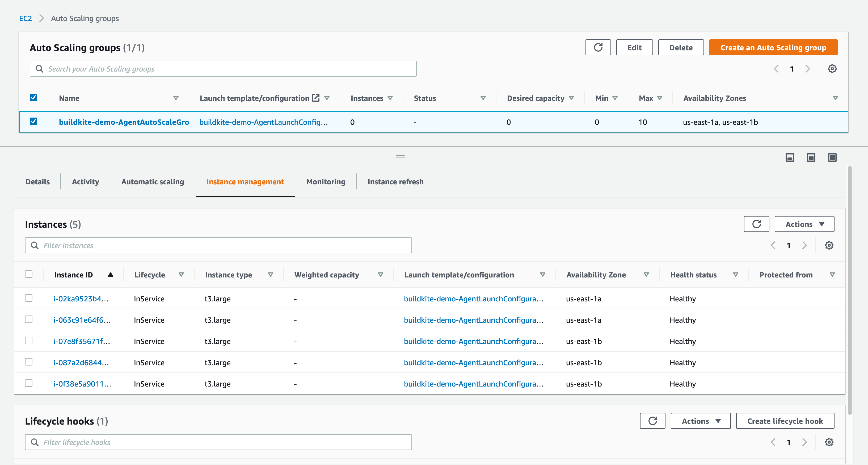Switch details pane to full-screen layout icon

point(832,157)
